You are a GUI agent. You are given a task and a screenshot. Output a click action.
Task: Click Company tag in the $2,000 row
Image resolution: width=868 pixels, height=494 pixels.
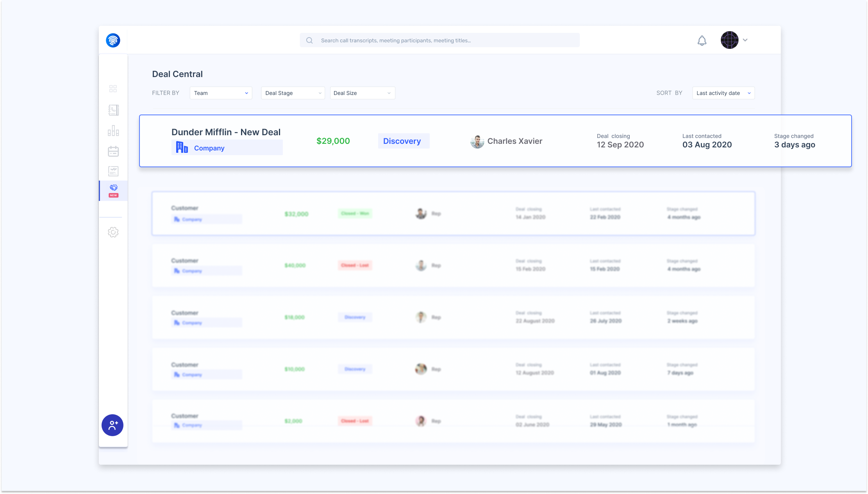[207, 425]
